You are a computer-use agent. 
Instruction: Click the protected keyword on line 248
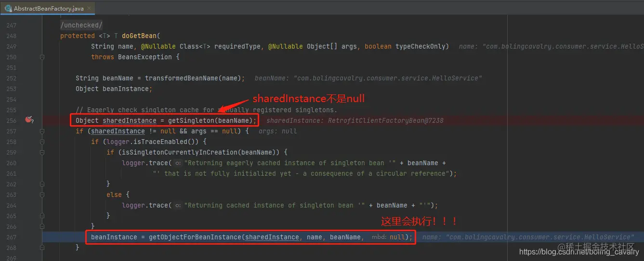click(78, 36)
